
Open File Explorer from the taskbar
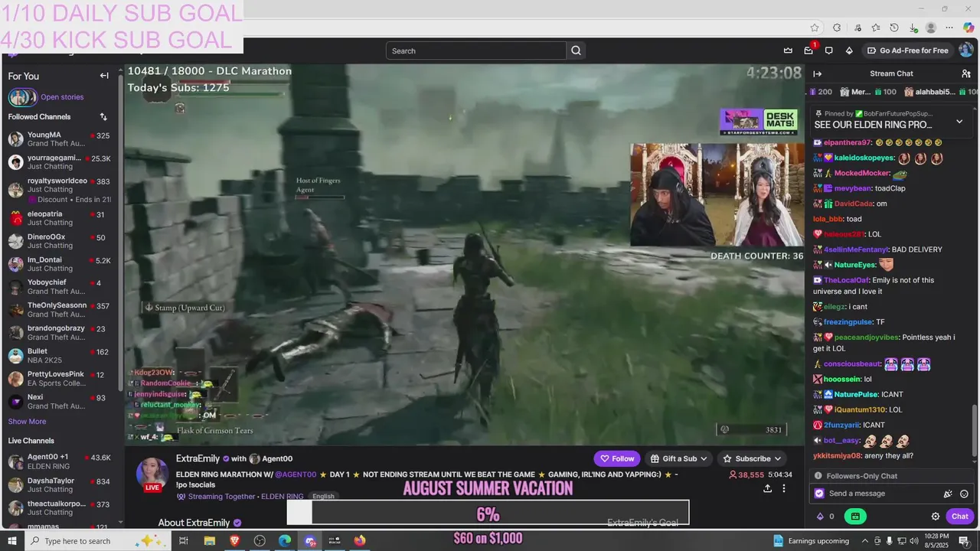pos(209,541)
